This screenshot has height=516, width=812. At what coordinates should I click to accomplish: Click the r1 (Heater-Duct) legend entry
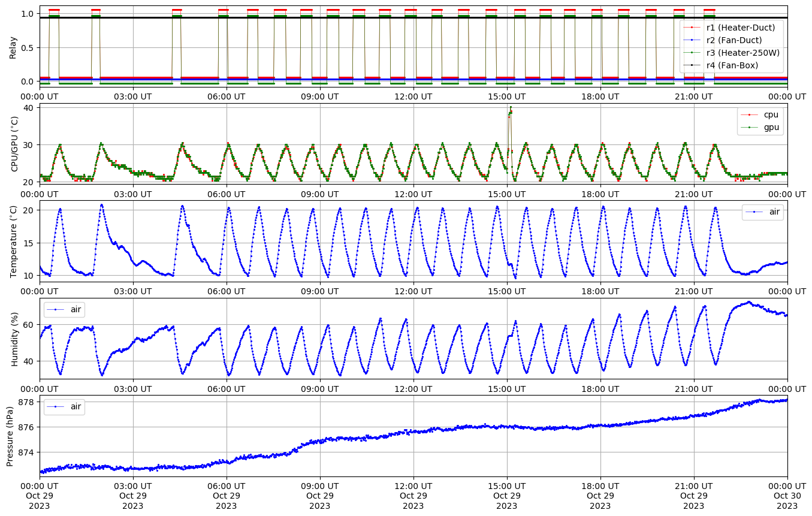pyautogui.click(x=731, y=28)
